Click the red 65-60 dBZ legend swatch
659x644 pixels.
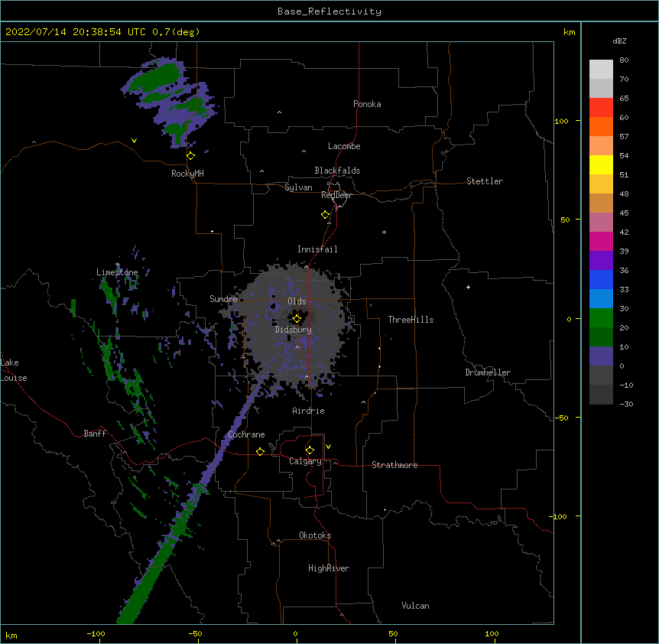pyautogui.click(x=601, y=108)
